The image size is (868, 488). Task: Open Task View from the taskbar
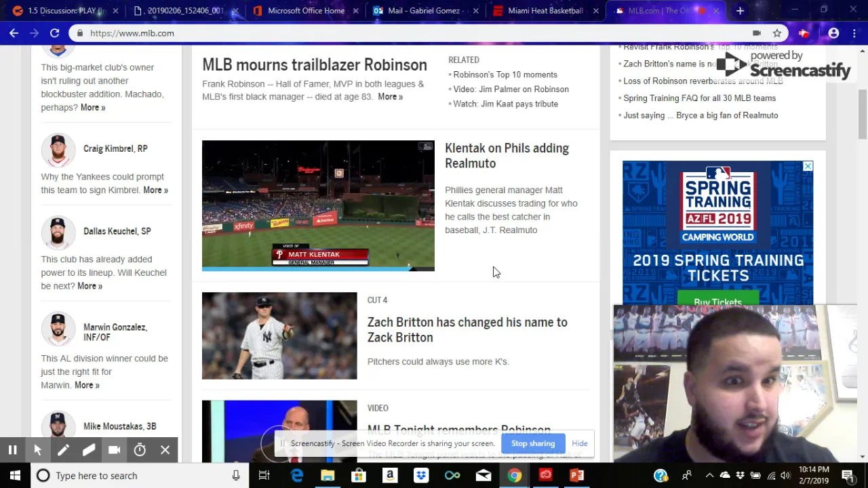click(x=264, y=476)
